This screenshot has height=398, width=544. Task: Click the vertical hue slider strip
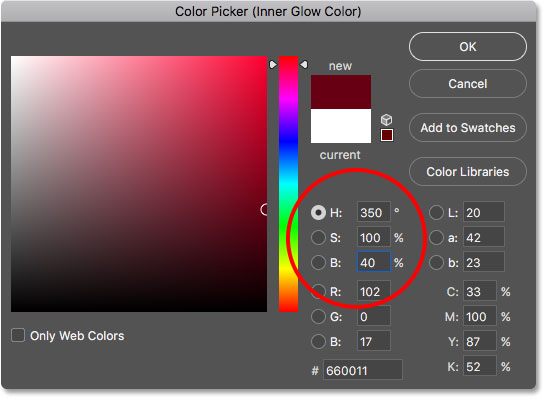(288, 184)
